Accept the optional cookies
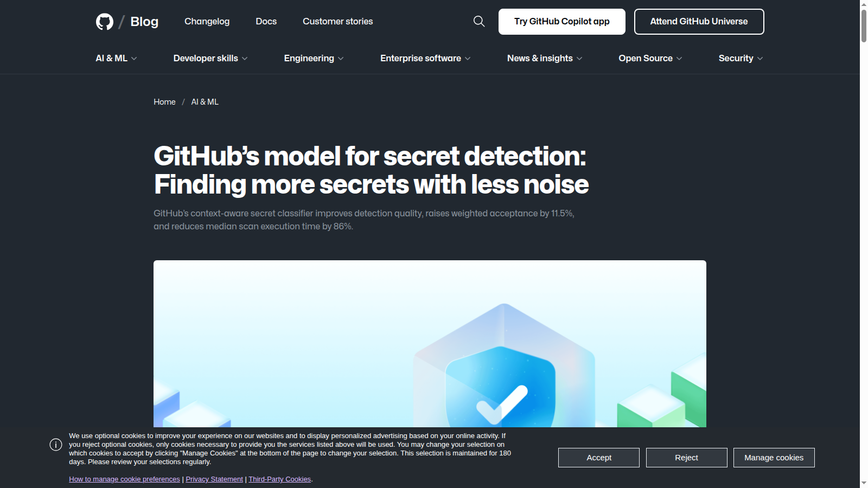Image resolution: width=868 pixels, height=488 pixels. coord(599,458)
